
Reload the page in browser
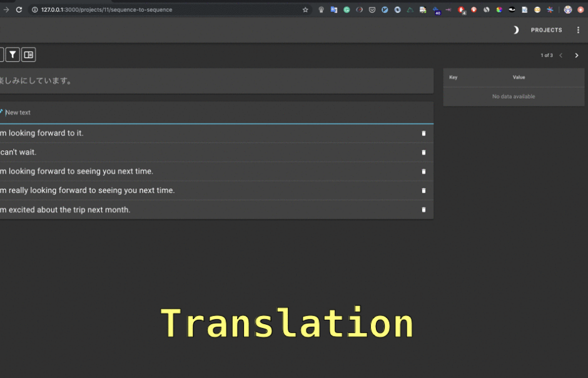[19, 10]
